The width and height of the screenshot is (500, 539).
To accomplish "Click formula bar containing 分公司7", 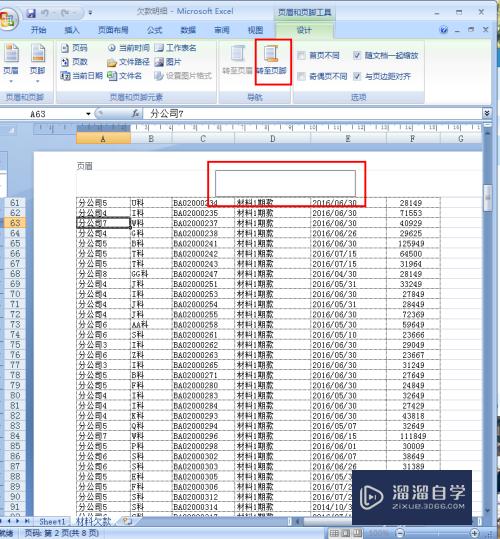I will pos(312,113).
